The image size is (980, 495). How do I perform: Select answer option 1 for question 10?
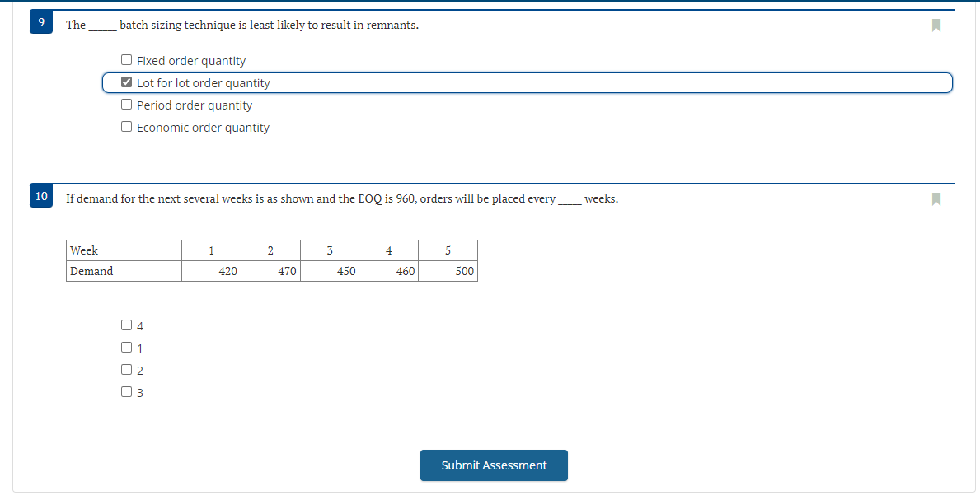coord(124,347)
